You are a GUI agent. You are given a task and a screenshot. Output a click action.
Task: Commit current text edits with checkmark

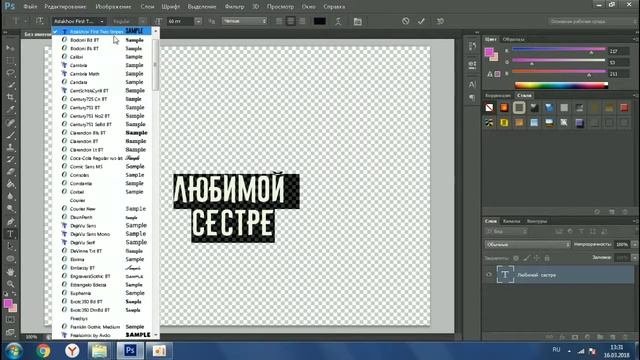coord(421,21)
